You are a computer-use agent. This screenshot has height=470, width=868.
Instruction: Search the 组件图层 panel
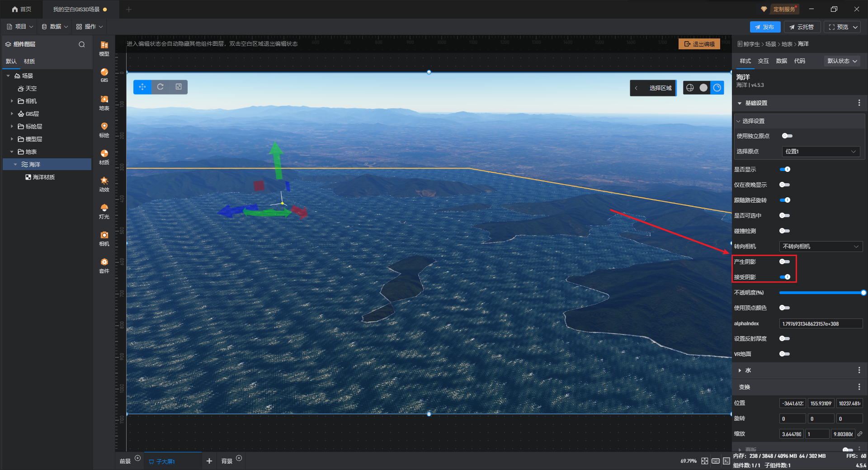click(x=82, y=44)
